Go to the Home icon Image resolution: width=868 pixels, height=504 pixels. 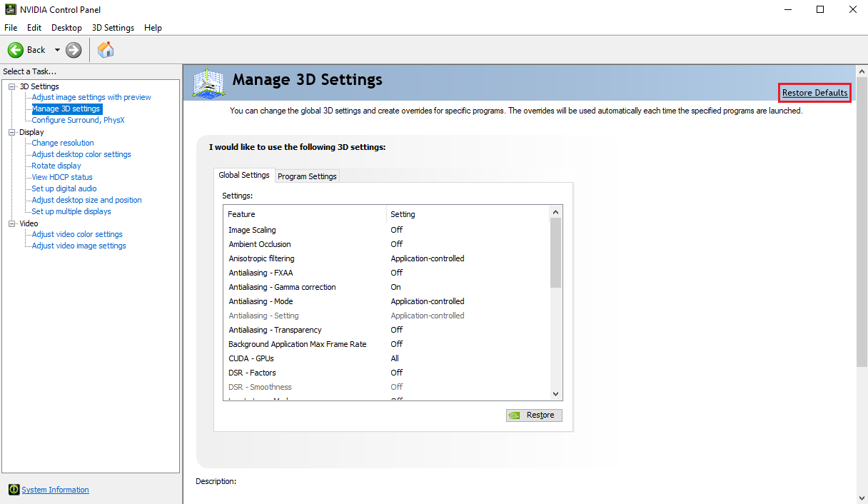(106, 50)
